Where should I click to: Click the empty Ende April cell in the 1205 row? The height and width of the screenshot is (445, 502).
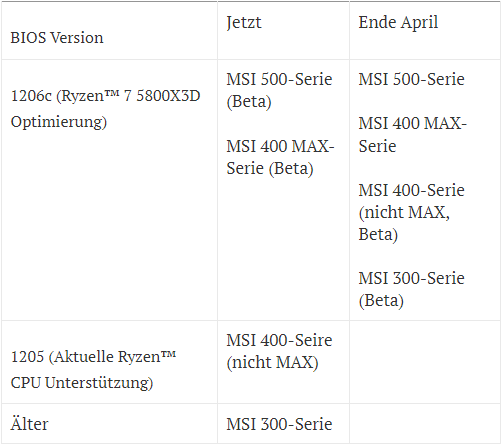point(425,362)
